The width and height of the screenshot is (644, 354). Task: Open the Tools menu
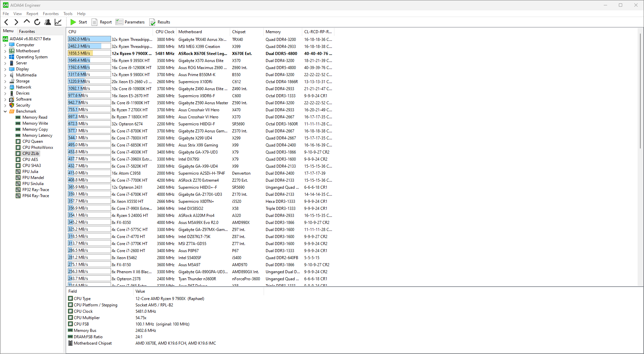pyautogui.click(x=68, y=14)
